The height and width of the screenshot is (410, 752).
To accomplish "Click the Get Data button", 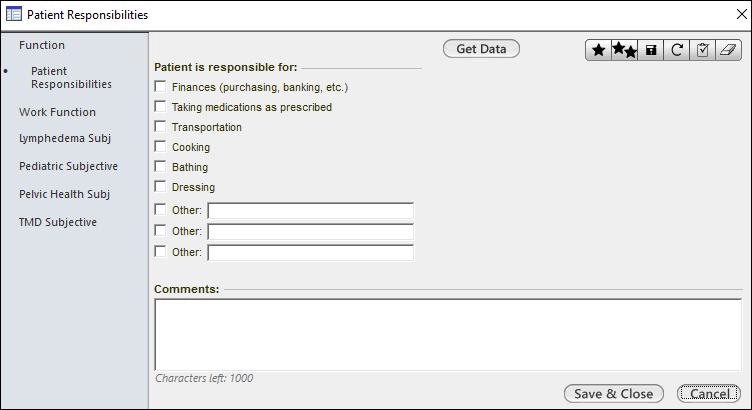I will [x=481, y=49].
